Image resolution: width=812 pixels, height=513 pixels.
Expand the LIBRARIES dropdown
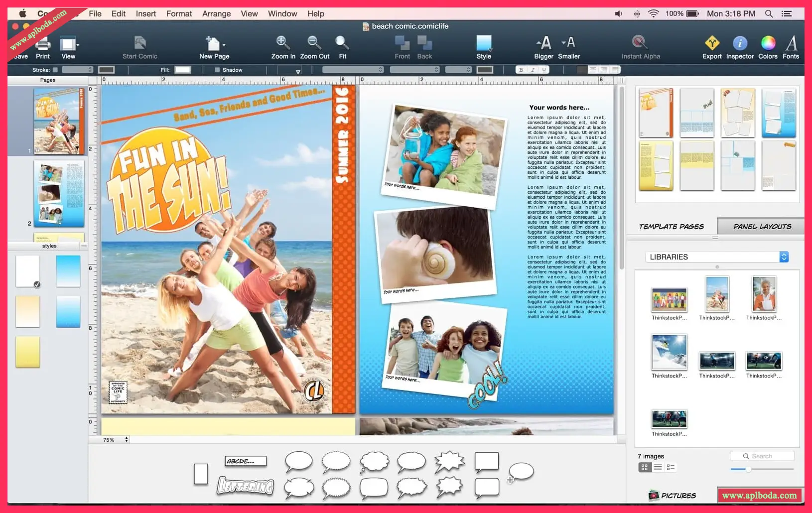[x=784, y=257]
